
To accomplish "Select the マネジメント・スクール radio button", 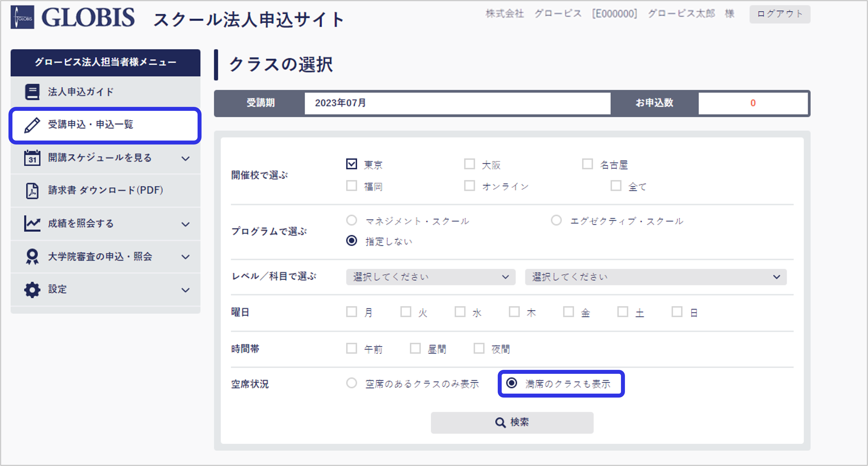I will click(x=351, y=221).
